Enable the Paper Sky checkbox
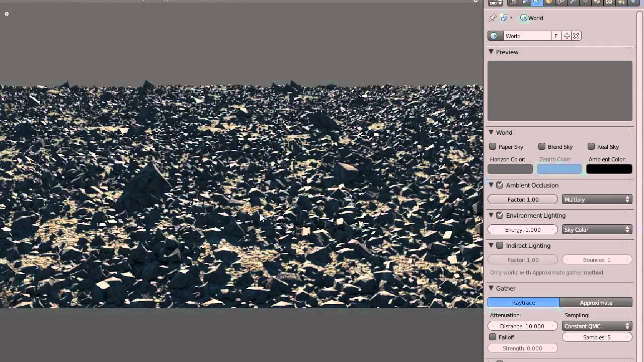This screenshot has width=644, height=362. 493,147
